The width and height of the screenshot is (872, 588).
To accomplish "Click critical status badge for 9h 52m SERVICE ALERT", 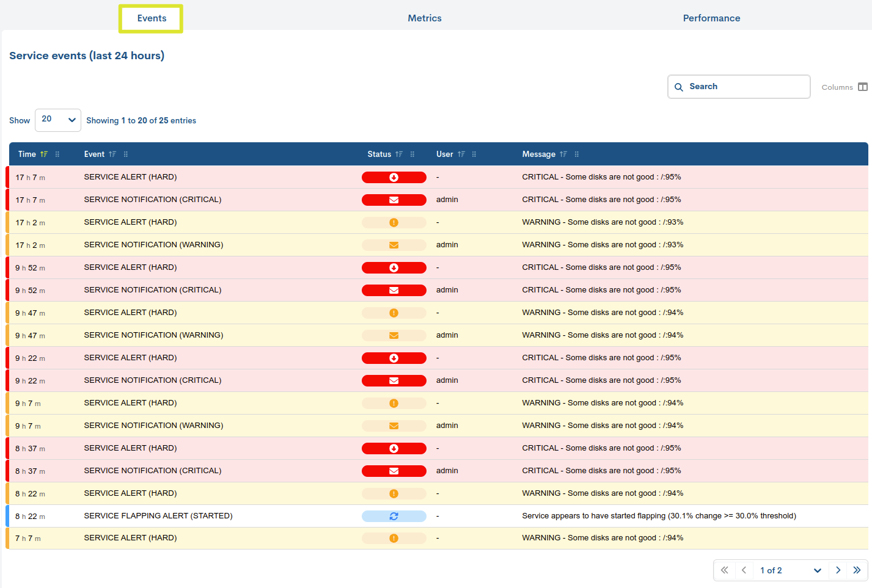I will (x=394, y=267).
